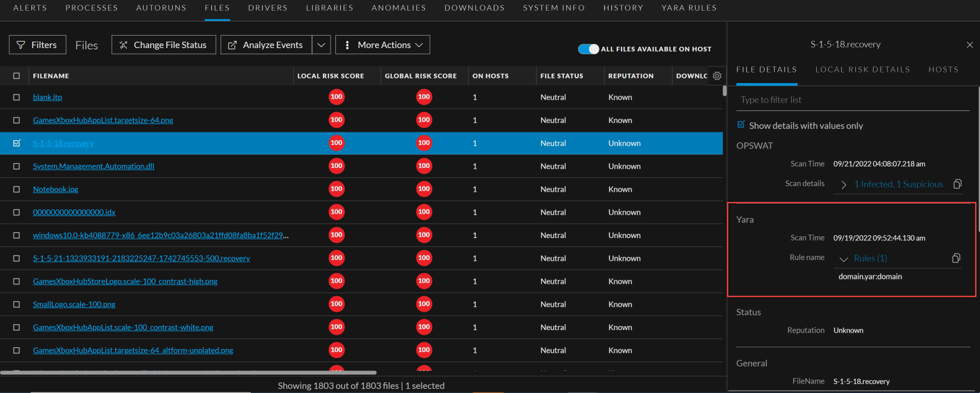Click Analyze Events button
Viewport: 980px width, 393px height.
(x=266, y=45)
